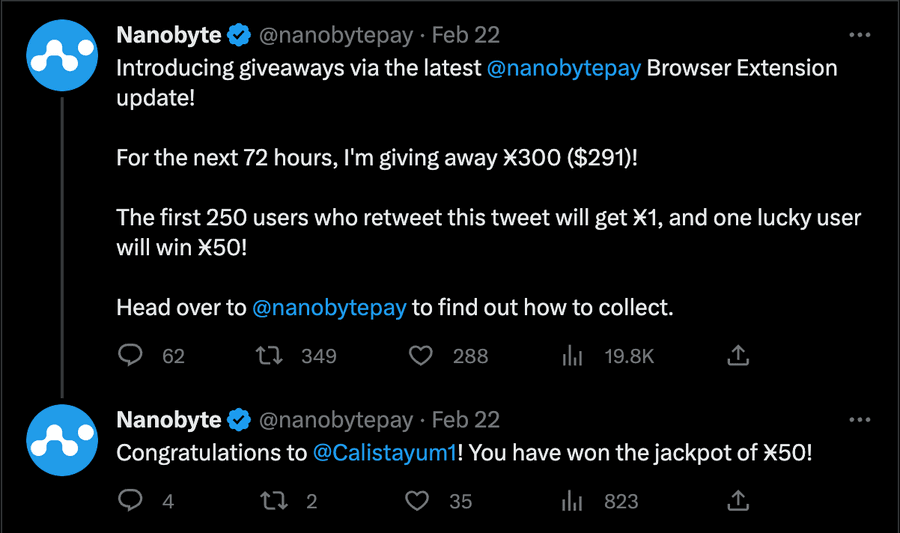The image size is (900, 533).
Task: Follow @nanobytepay mention before Browser Extension
Action: point(564,68)
